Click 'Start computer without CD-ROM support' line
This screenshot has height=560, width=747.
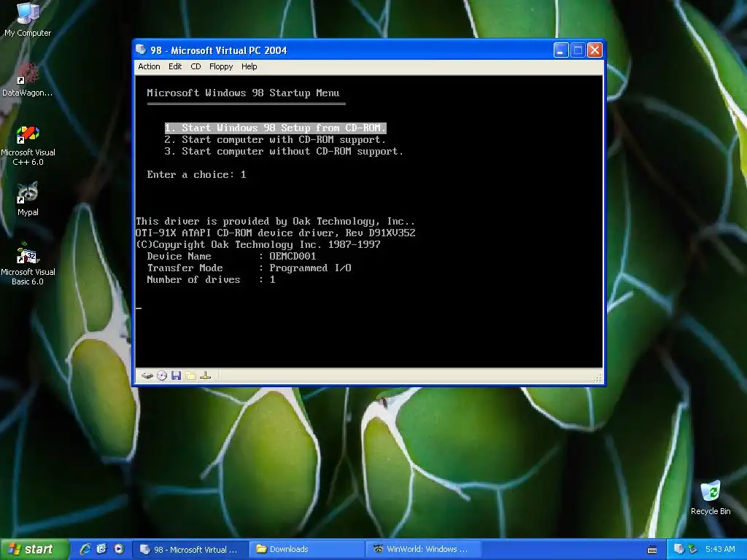coord(284,152)
